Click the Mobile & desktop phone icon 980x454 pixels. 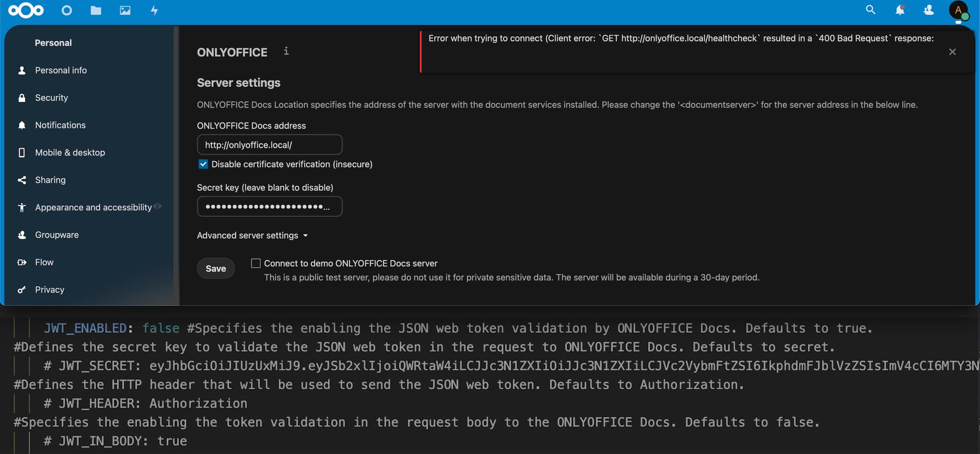pos(21,153)
